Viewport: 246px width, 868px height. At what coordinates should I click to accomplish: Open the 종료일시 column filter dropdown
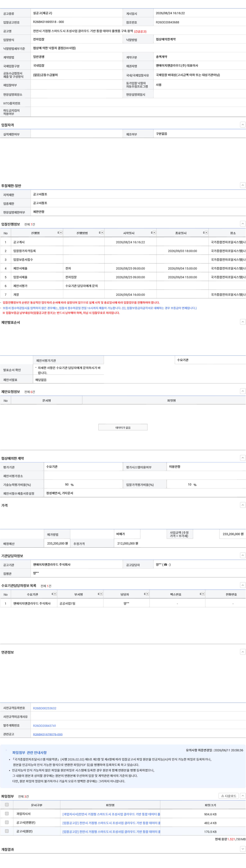coord(206,233)
